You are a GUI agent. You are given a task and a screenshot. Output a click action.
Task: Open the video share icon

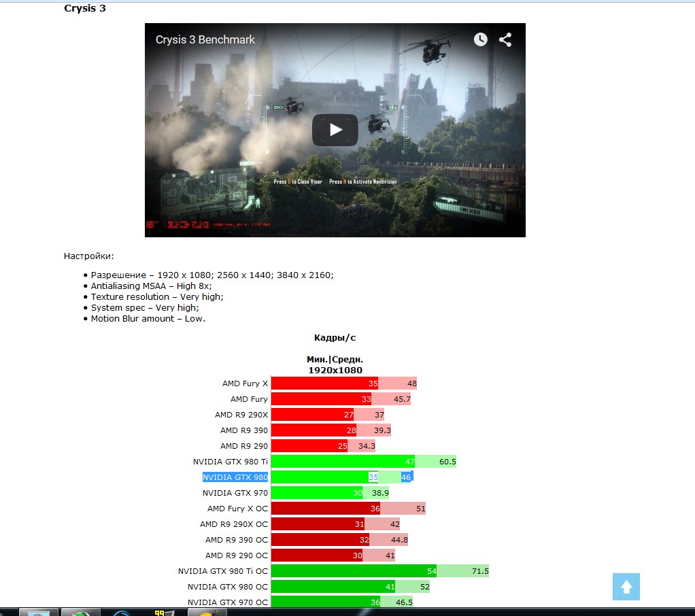pos(505,39)
